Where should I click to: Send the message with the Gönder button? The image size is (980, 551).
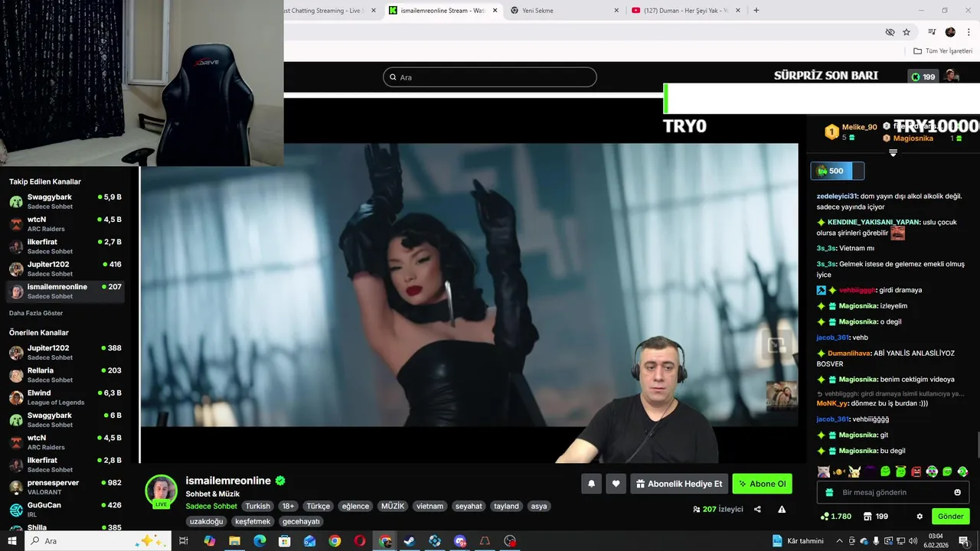[950, 516]
